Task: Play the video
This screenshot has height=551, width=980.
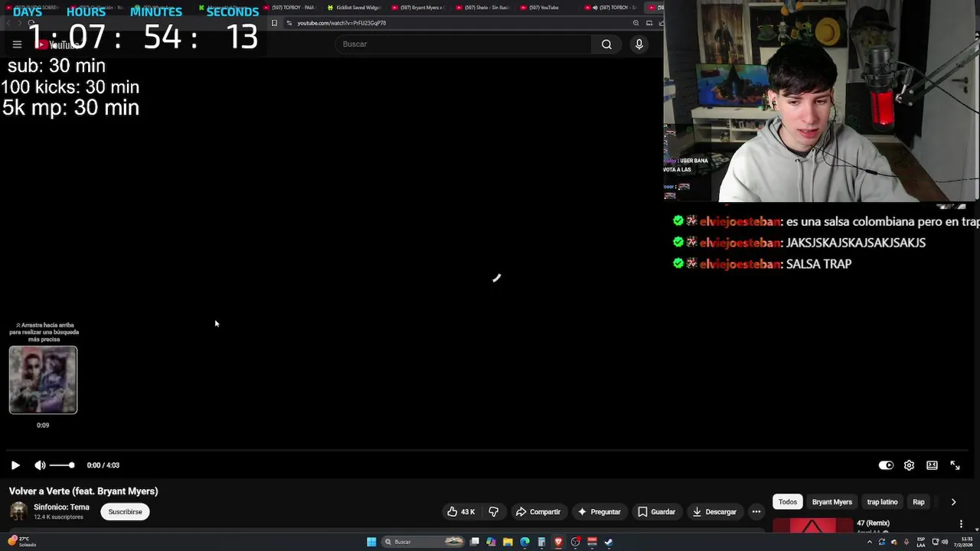Action: point(15,465)
